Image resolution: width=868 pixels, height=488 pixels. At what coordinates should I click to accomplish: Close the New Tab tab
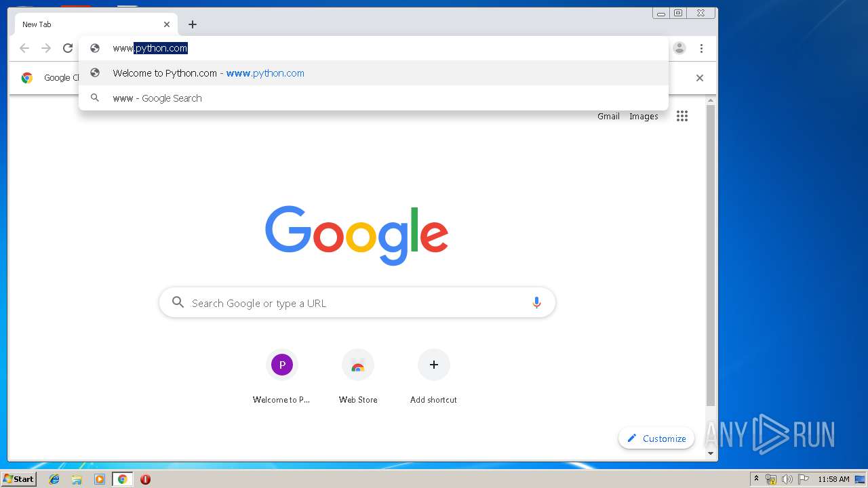(167, 24)
